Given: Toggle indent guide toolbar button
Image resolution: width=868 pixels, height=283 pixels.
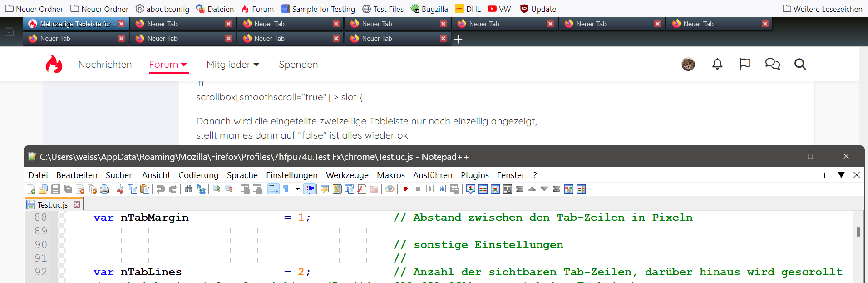Looking at the screenshot, I should [x=310, y=189].
